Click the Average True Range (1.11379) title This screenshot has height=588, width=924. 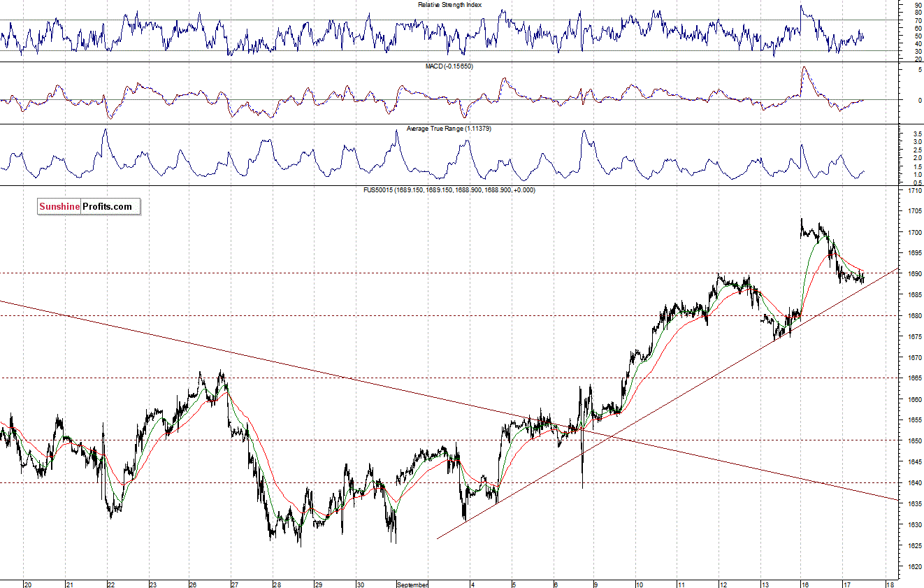(x=449, y=129)
